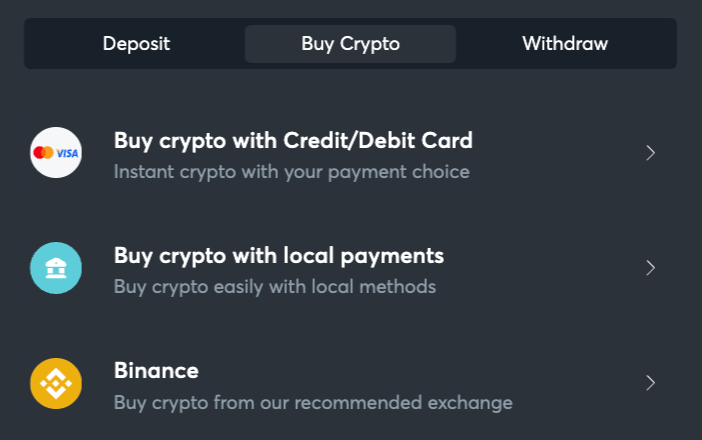The image size is (702, 440).
Task: Click the teal bank building icon
Action: pos(56,268)
